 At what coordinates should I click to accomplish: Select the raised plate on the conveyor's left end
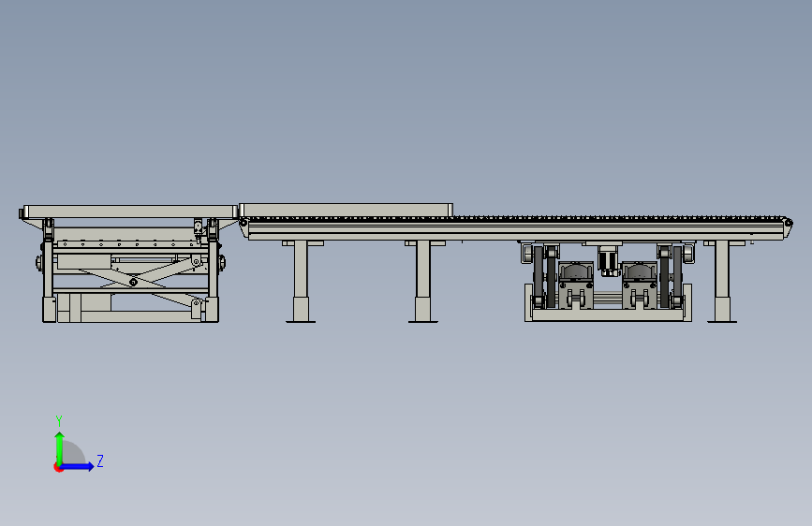tap(346, 210)
